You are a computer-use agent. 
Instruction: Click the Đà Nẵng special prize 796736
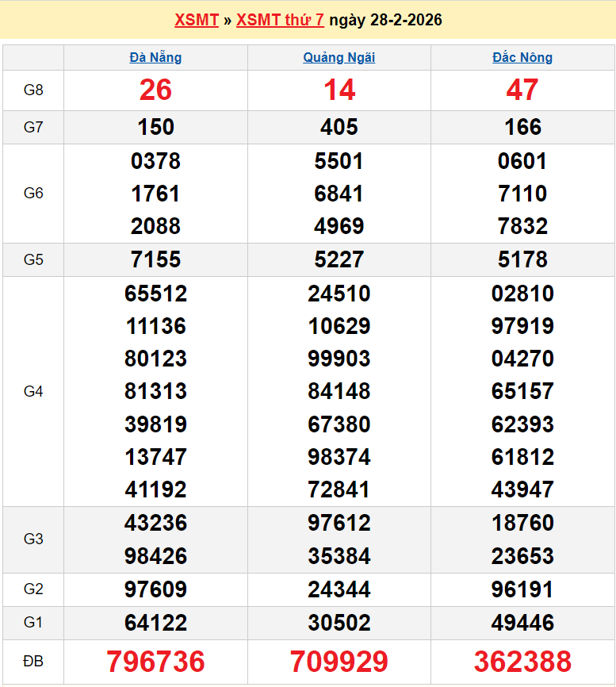tap(155, 661)
